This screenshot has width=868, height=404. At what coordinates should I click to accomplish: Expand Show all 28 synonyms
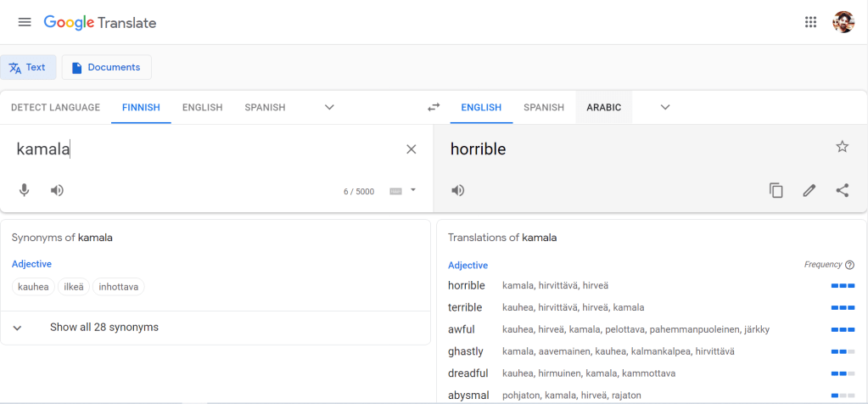pos(104,327)
